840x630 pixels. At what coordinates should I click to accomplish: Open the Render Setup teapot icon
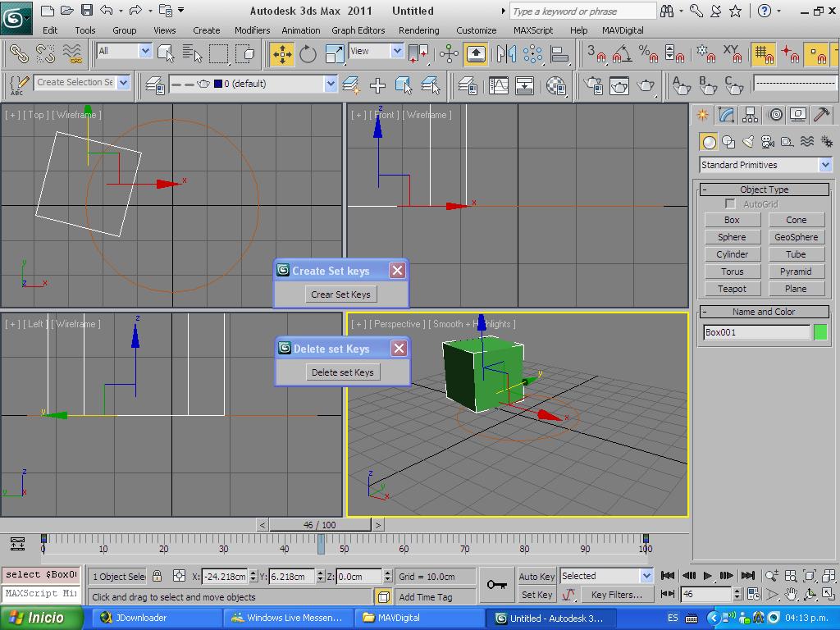[x=593, y=85]
